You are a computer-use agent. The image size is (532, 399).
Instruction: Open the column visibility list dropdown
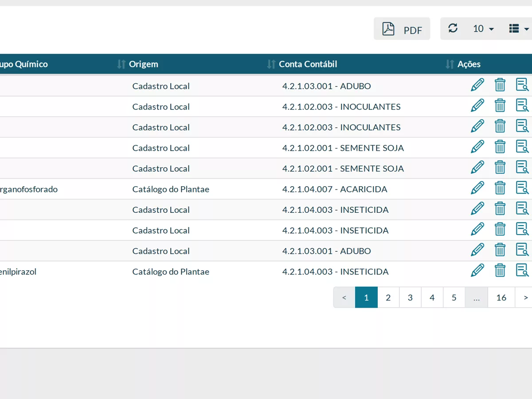[519, 29]
